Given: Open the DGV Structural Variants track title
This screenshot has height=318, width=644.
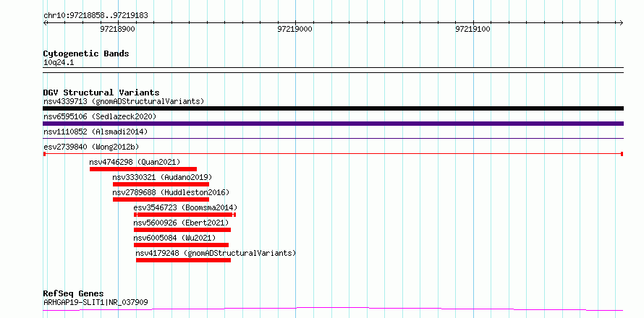Looking at the screenshot, I should pyautogui.click(x=101, y=93).
